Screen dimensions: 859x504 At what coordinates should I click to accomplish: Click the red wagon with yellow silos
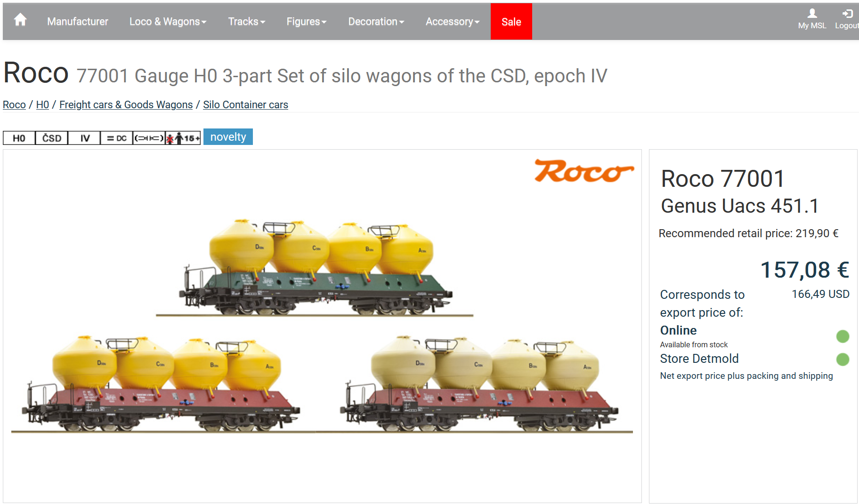[x=161, y=384]
